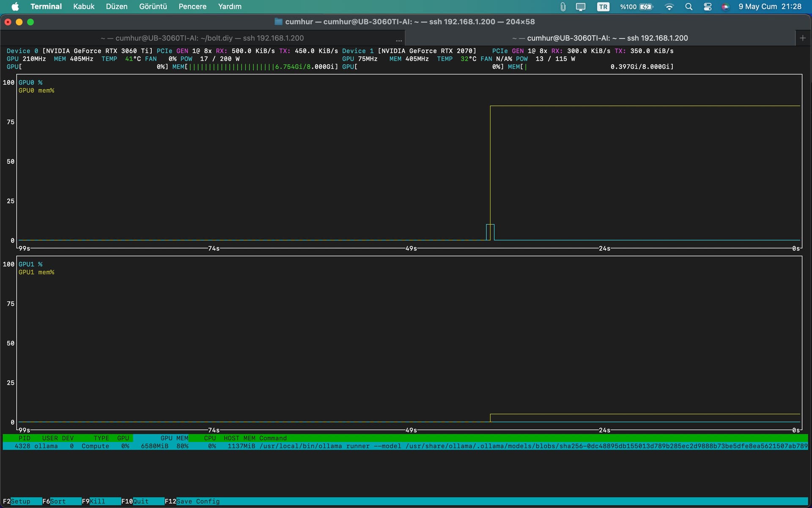Open the Pencere menu
The image size is (812, 508).
192,6
